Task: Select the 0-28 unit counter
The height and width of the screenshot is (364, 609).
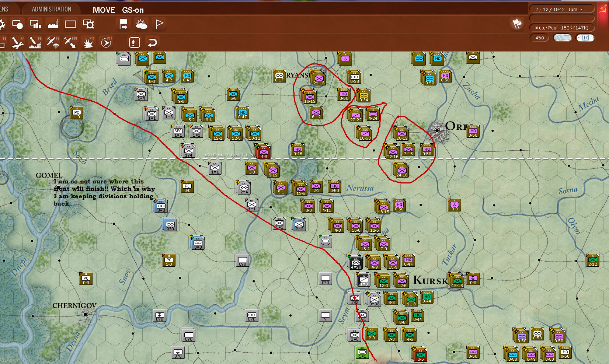Action: click(x=354, y=77)
